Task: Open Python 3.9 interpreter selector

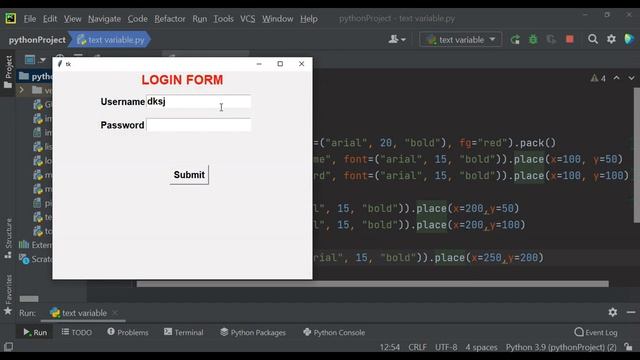Action: (561, 347)
